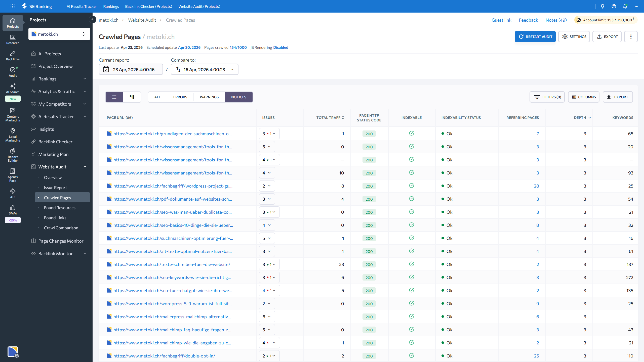Open AI Search from the sidebar

pos(12,88)
